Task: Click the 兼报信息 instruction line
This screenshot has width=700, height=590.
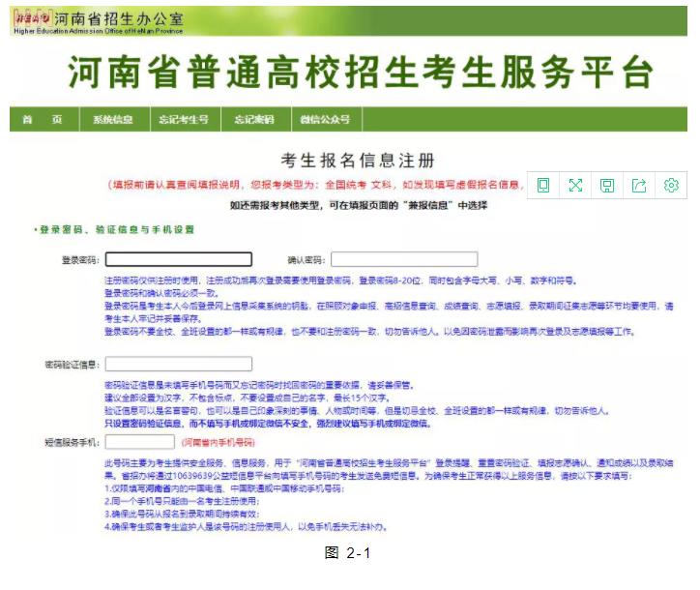Action: point(359,205)
